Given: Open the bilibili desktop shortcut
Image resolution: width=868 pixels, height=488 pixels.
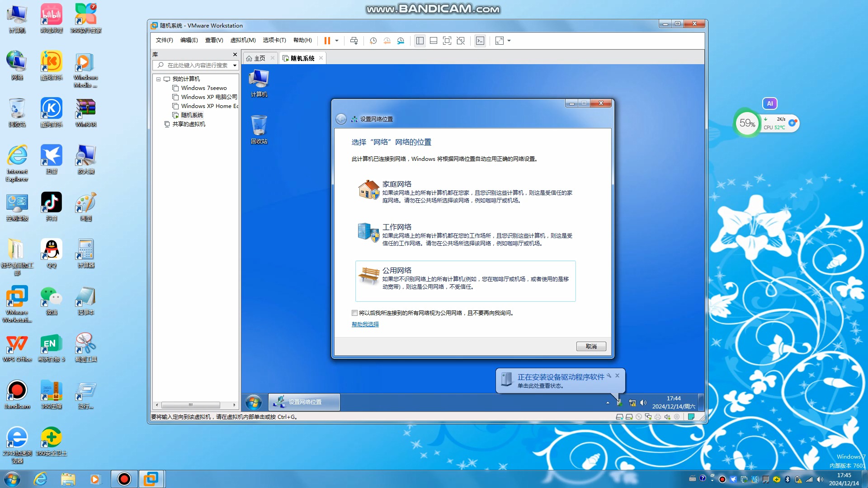Looking at the screenshot, I should coord(52,19).
